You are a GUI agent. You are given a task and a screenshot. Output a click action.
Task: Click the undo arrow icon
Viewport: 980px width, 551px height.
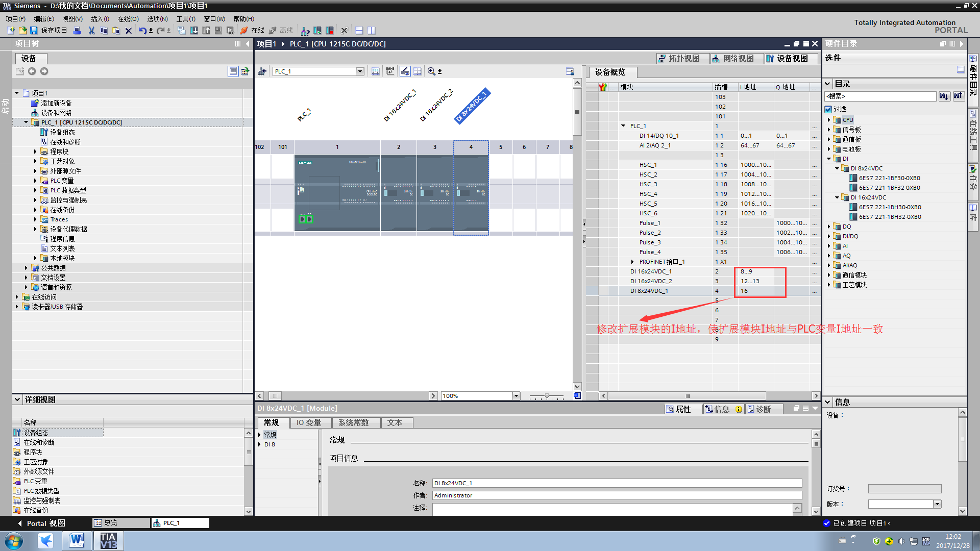tap(142, 31)
